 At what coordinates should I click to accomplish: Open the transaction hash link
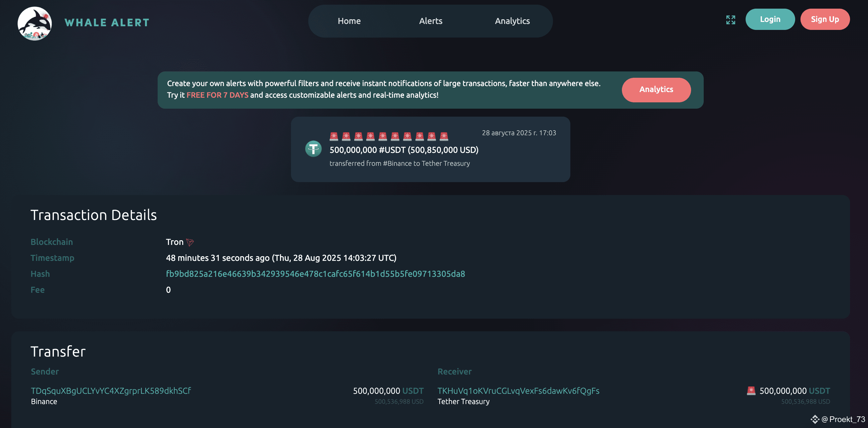point(315,274)
